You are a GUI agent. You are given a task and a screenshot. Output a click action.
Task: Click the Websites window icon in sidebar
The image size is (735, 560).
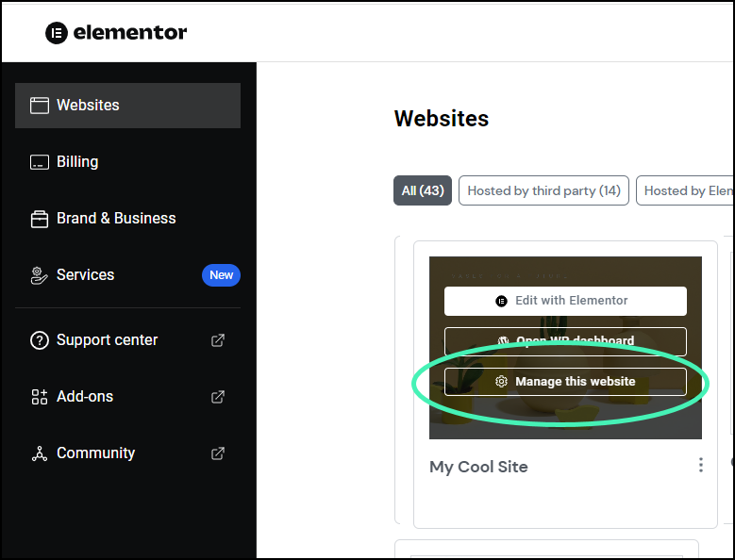pyautogui.click(x=39, y=106)
